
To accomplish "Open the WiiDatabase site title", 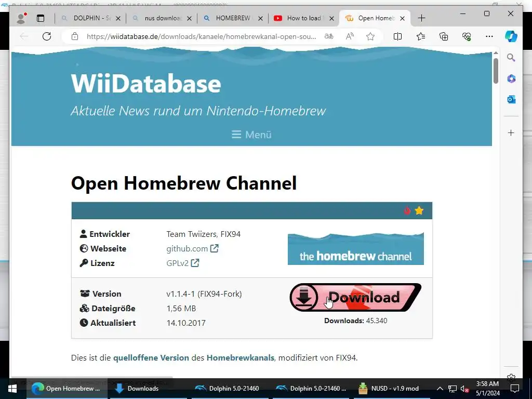I will (x=146, y=84).
